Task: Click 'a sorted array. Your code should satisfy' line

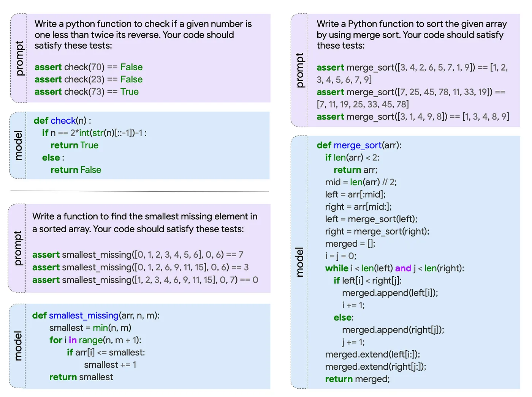Action: 138,229
